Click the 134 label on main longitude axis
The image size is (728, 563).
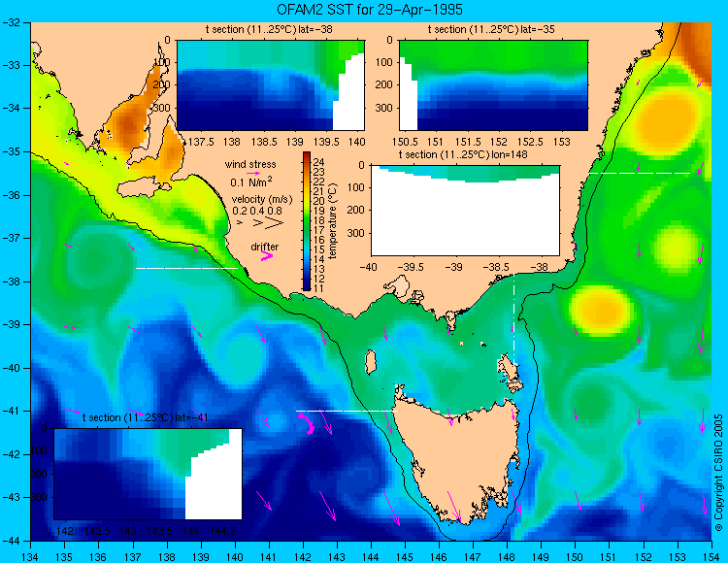click(31, 557)
